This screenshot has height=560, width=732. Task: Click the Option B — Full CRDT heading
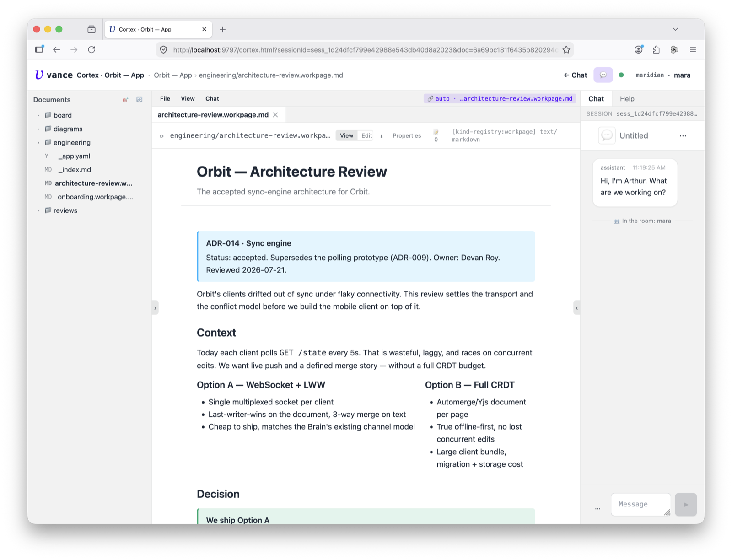tap(469, 385)
